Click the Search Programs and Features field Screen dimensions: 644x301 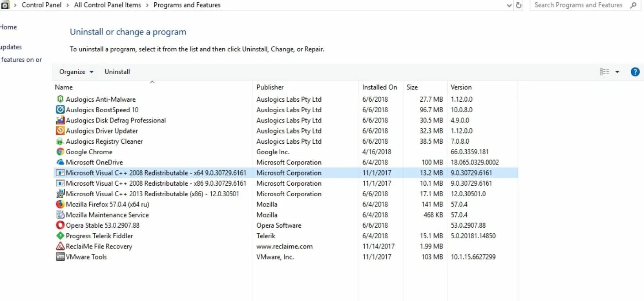[x=585, y=5]
